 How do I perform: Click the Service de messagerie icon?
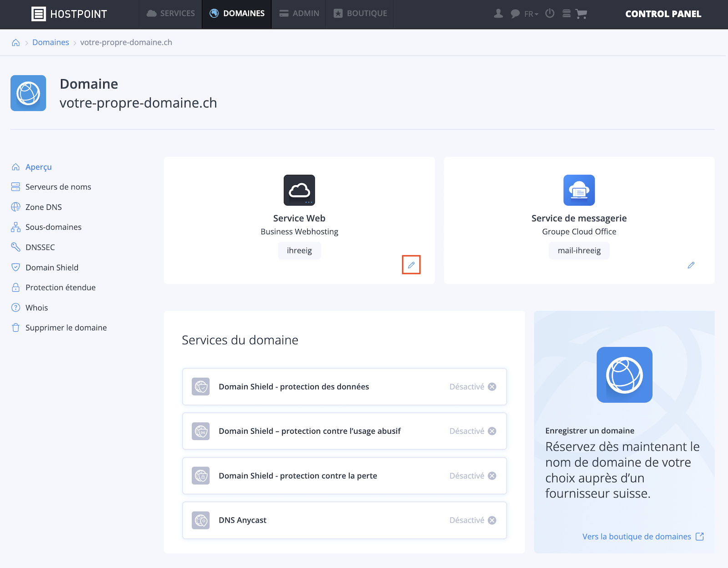click(579, 190)
